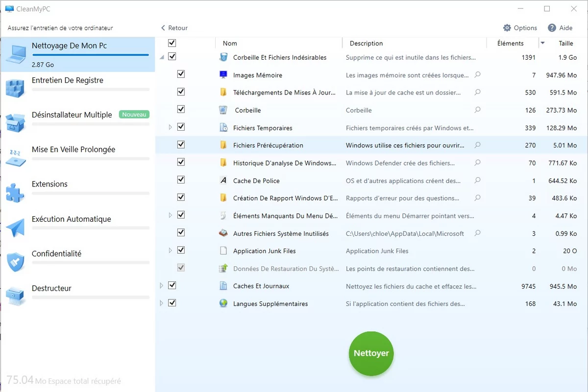Uncheck the Images Mémoire checkbox
The width and height of the screenshot is (588, 392).
point(181,74)
